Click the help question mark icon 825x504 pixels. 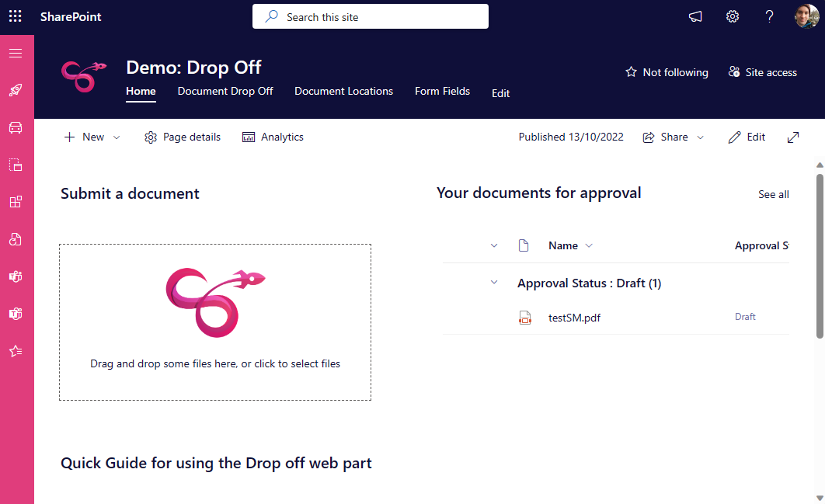(x=769, y=16)
